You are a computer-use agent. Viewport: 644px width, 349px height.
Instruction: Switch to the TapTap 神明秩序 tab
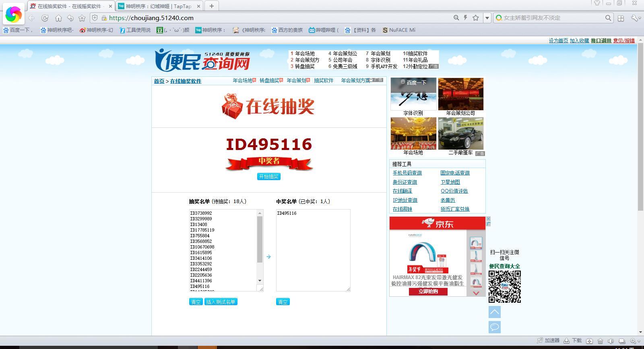pyautogui.click(x=159, y=6)
